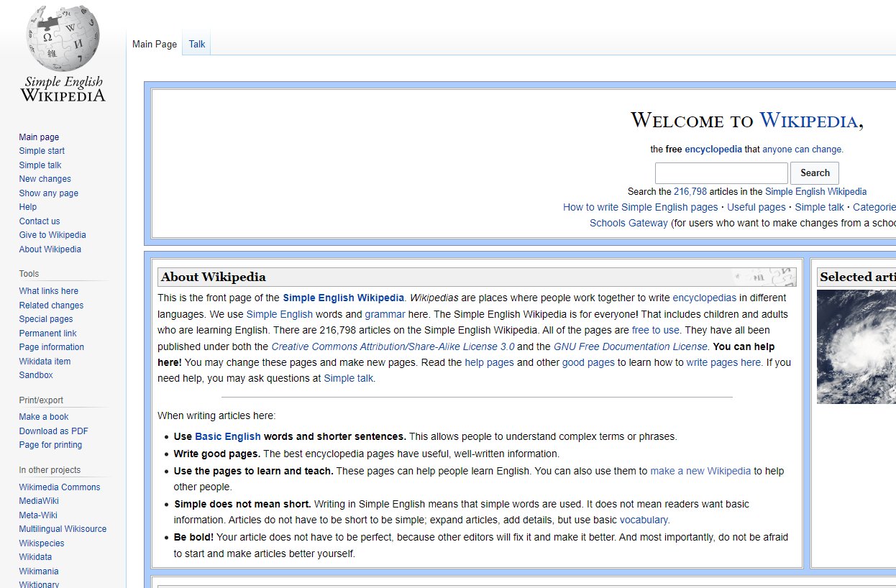Open MediaWiki project link
Screen dimensions: 896x588
(x=39, y=501)
